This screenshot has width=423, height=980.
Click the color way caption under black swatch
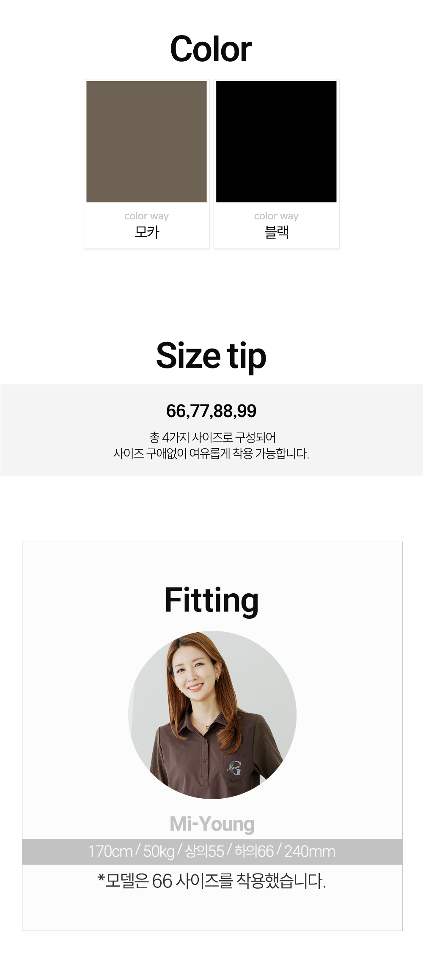[276, 216]
